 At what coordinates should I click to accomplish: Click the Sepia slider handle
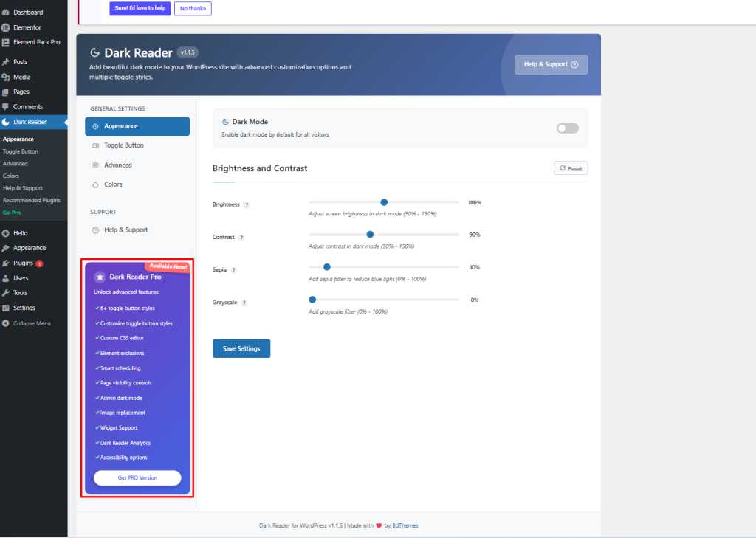point(327,267)
